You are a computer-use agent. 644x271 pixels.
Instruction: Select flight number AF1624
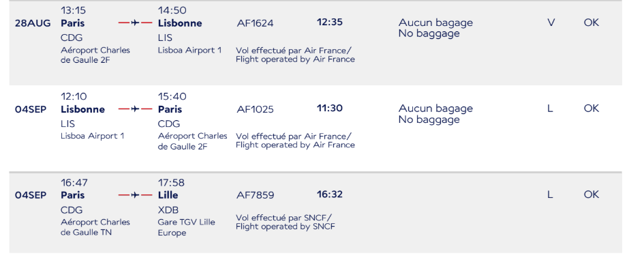point(255,23)
